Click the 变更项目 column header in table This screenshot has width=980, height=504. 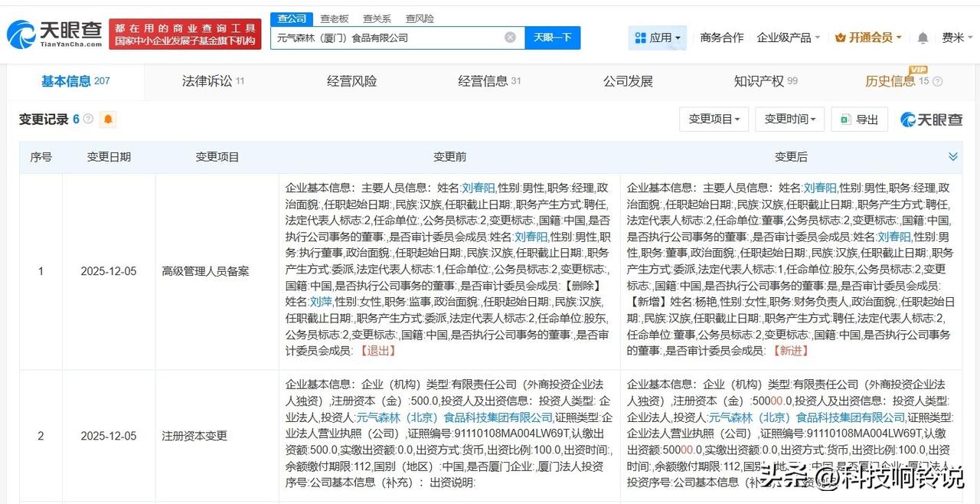pyautogui.click(x=217, y=157)
